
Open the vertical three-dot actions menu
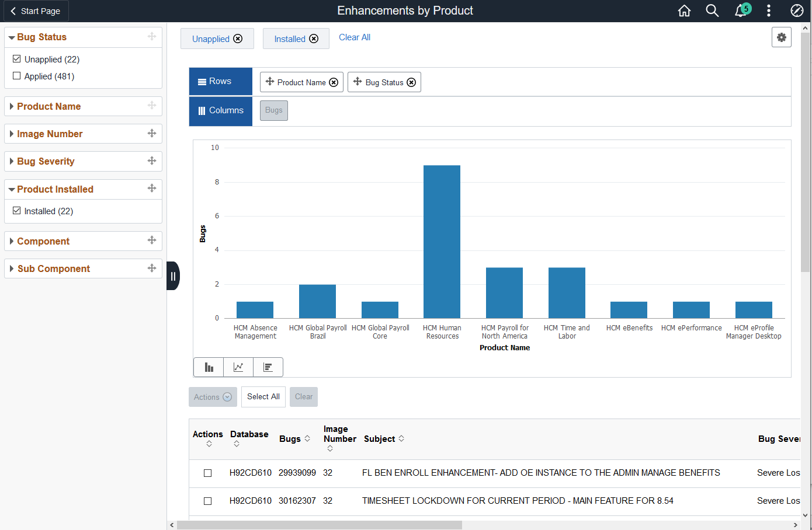769,11
